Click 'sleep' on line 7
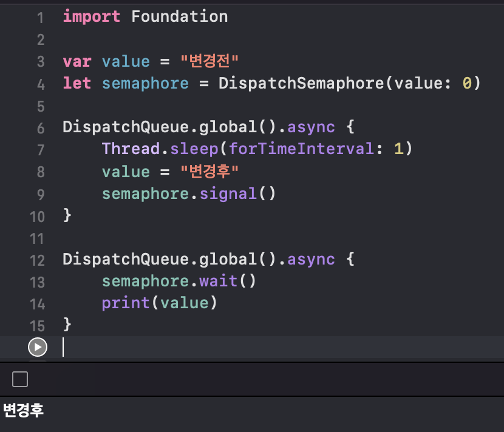Viewport: 504px width, 432px height. tap(194, 149)
